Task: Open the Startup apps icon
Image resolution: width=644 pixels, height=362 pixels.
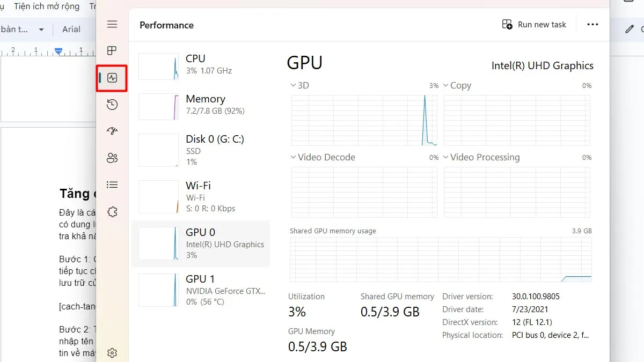Action: [x=112, y=131]
